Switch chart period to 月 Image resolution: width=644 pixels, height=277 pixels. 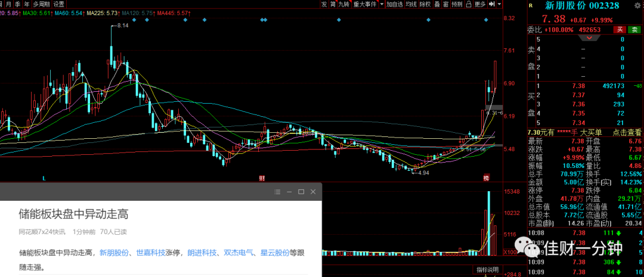[x=8, y=4]
